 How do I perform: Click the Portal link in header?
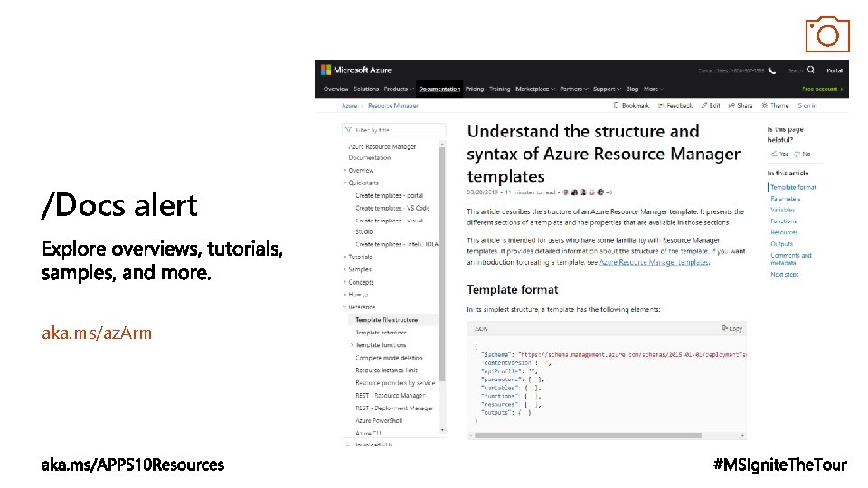click(835, 70)
